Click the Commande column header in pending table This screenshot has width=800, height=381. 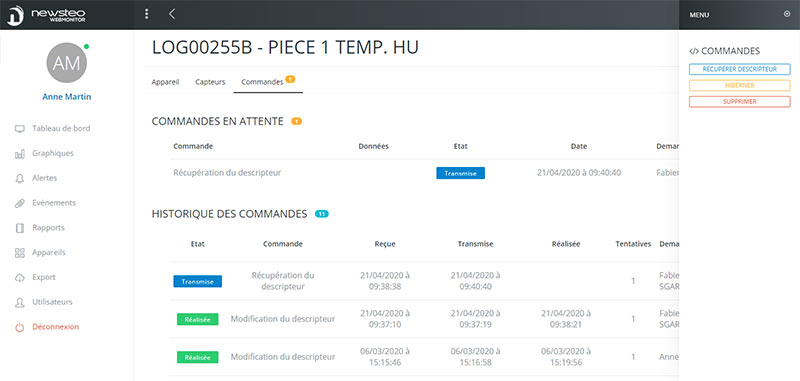coord(193,146)
